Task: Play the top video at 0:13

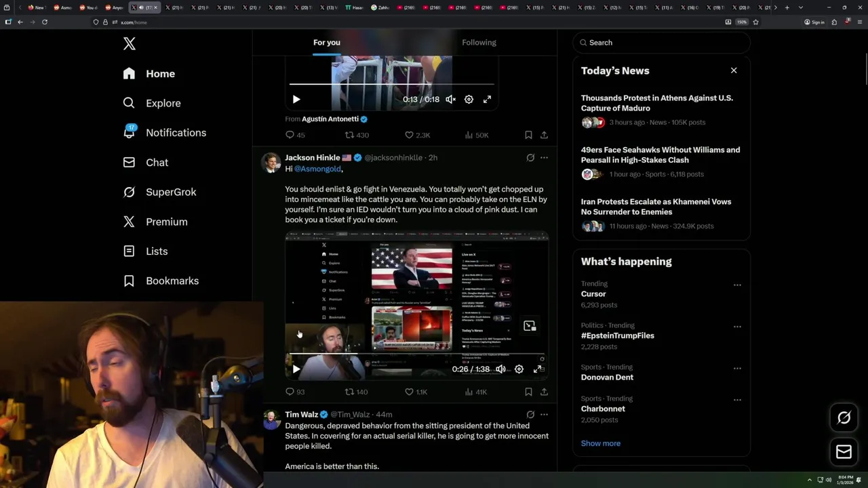Action: 296,99
